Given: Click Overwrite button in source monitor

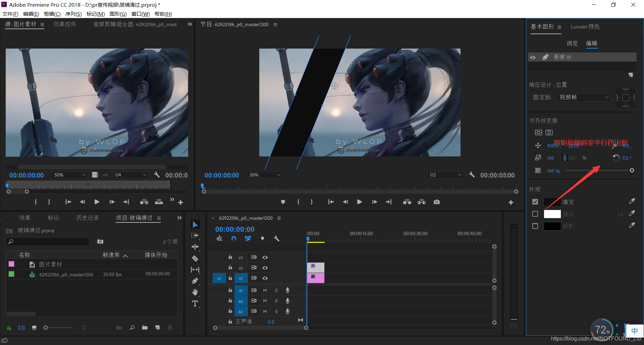Looking at the screenshot, I should 159,202.
